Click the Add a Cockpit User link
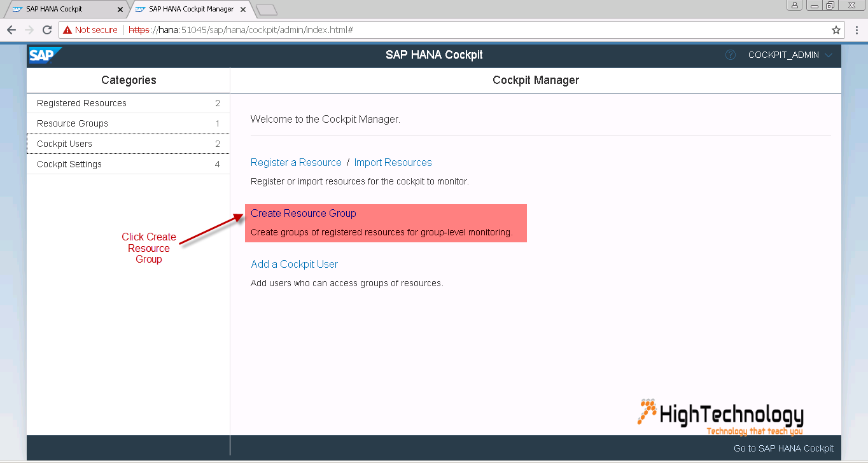 coord(294,264)
